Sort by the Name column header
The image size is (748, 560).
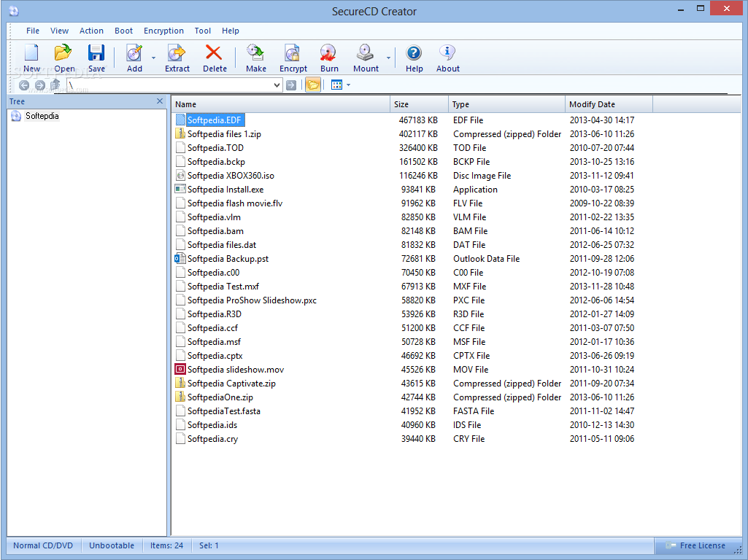(x=280, y=104)
